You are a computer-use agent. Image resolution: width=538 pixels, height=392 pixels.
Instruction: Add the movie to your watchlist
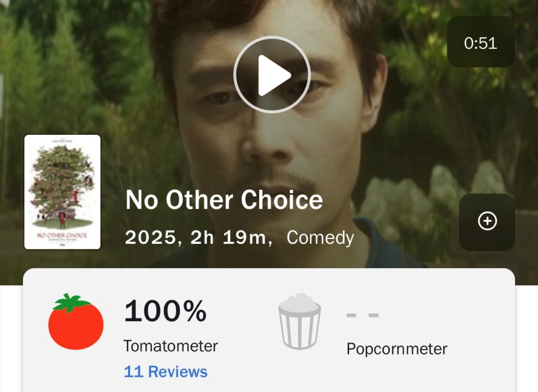pyautogui.click(x=487, y=221)
